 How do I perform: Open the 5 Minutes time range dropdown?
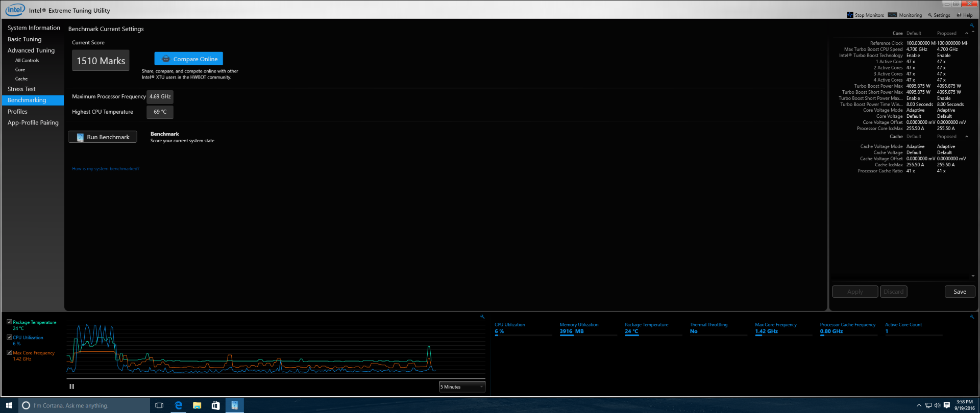click(462, 386)
